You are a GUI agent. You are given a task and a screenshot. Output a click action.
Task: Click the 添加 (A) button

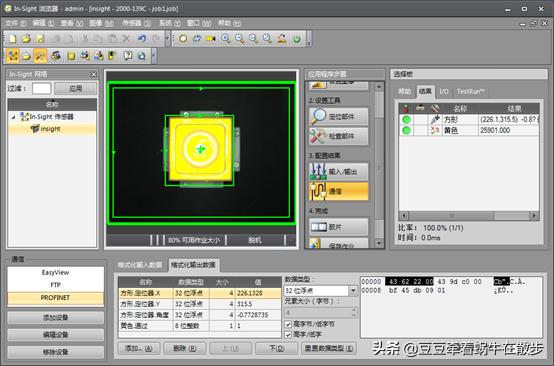[138, 348]
